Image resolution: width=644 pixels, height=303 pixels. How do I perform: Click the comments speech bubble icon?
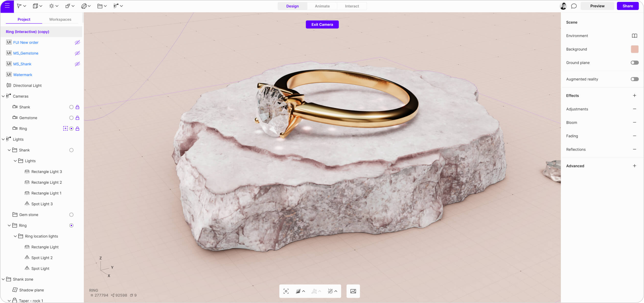point(574,6)
